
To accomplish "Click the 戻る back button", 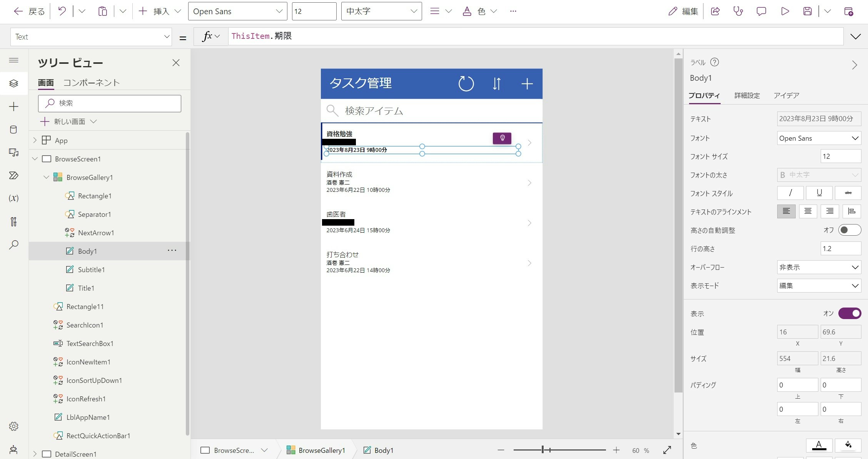I will (29, 12).
